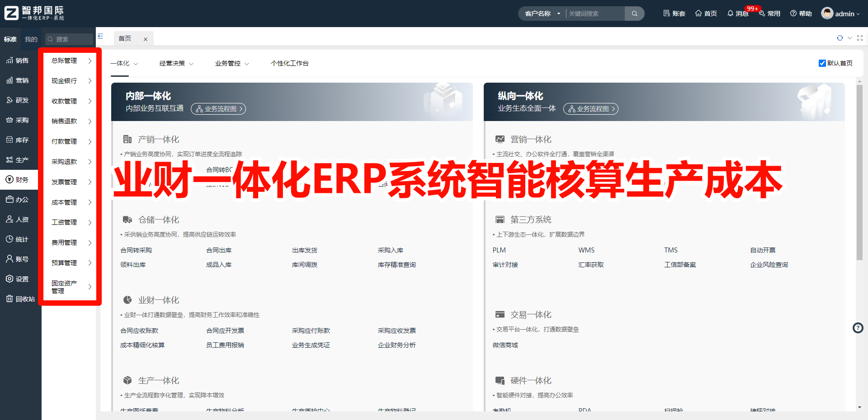Click the sidebar 搜索 input field
The width and height of the screenshot is (868, 420).
pos(69,39)
